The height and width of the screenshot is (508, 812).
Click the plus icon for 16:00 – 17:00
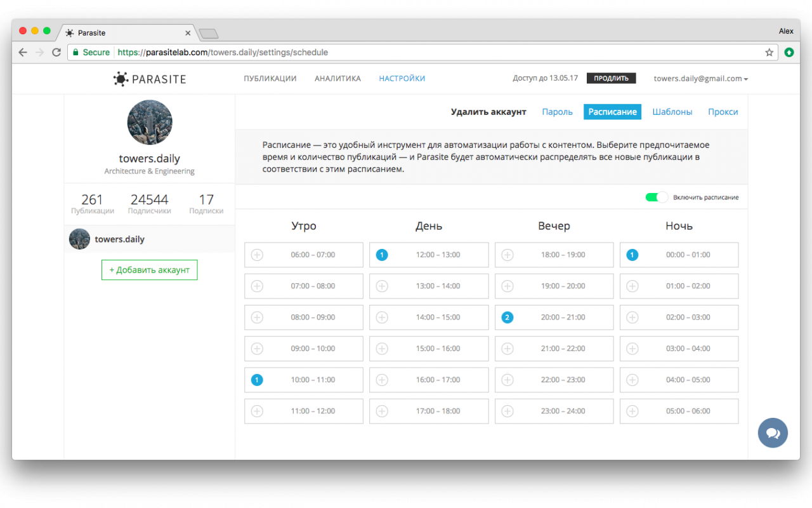coord(382,380)
